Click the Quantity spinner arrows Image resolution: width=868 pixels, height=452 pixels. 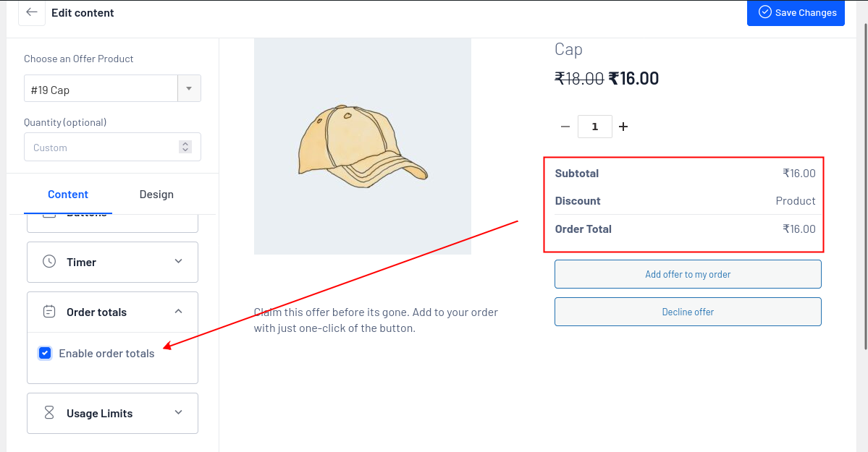point(185,147)
